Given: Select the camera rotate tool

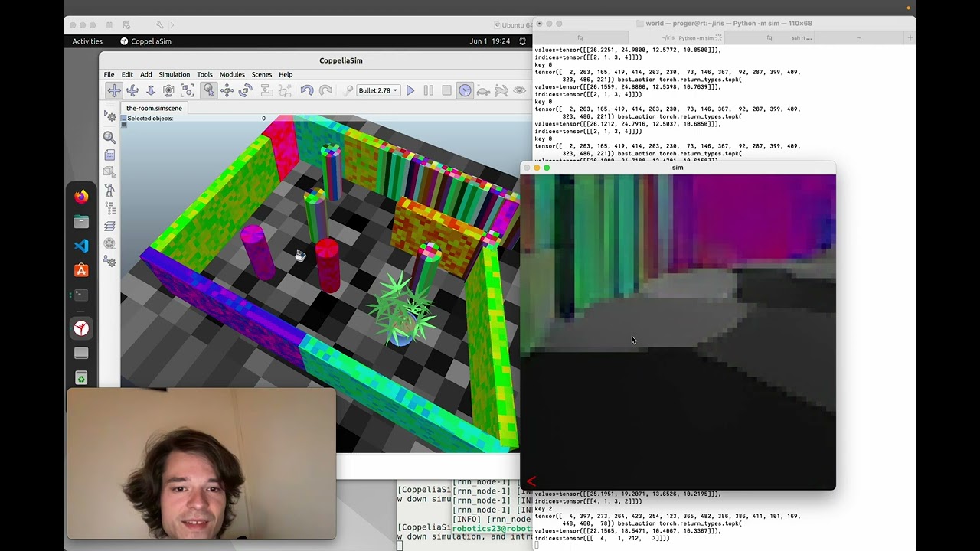Looking at the screenshot, I should tap(132, 90).
